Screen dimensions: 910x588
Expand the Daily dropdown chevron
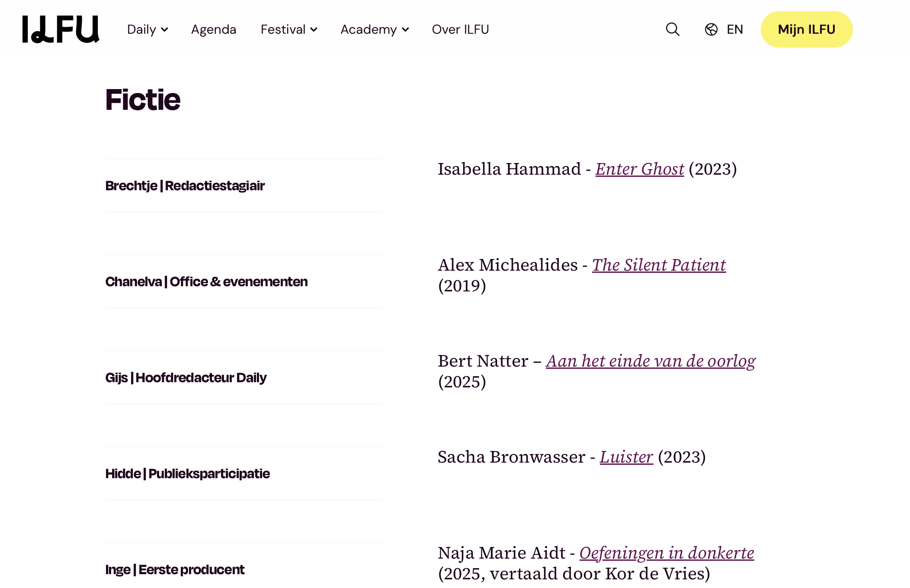pyautogui.click(x=164, y=30)
